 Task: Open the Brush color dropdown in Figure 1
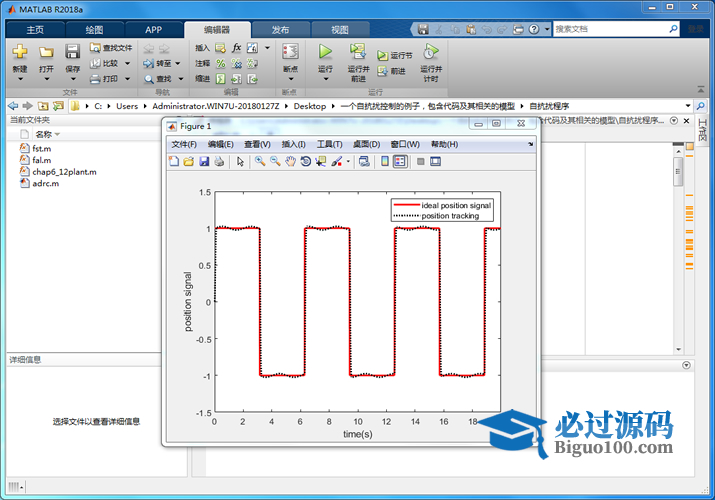[x=348, y=161]
